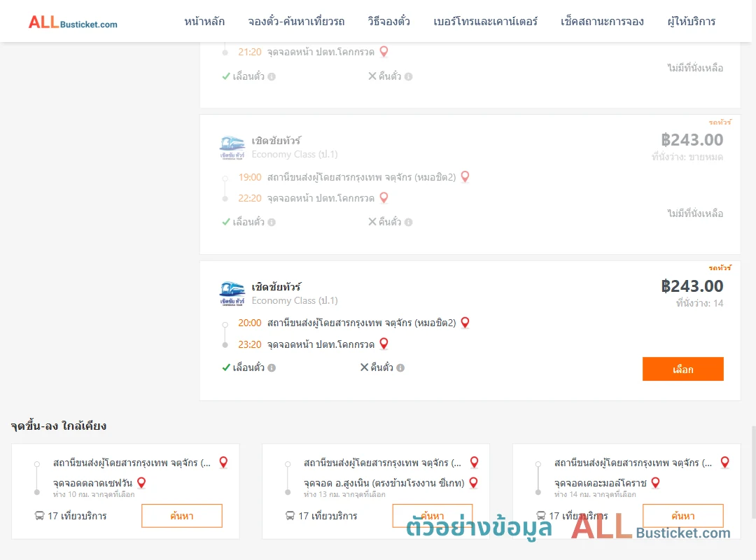This screenshot has height=560, width=756.
Task: Open เช็คสถานะการจอง menu item
Action: [x=602, y=22]
